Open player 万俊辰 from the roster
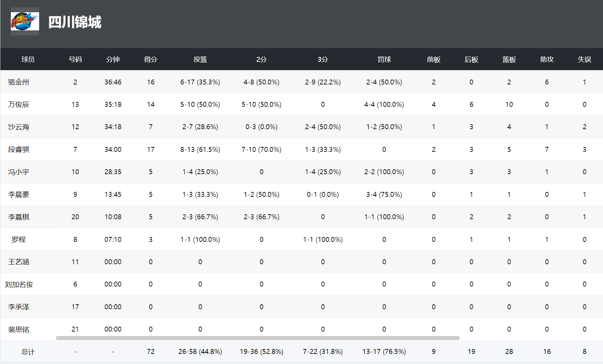 (x=19, y=104)
